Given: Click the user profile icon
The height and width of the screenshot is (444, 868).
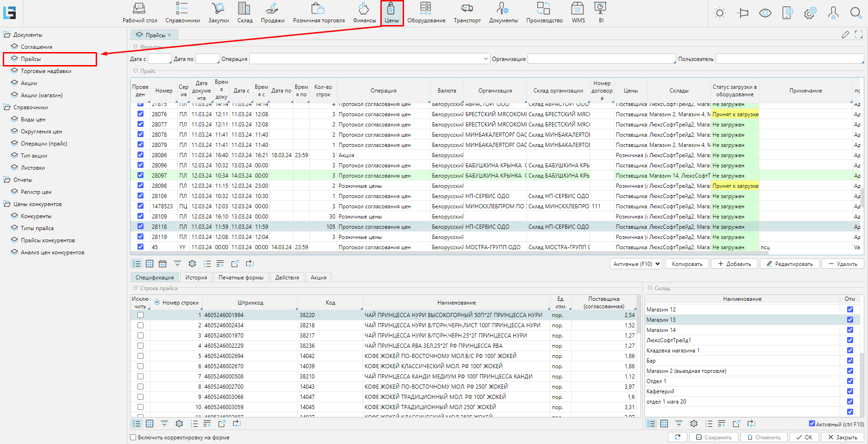Looking at the screenshot, I should [833, 13].
